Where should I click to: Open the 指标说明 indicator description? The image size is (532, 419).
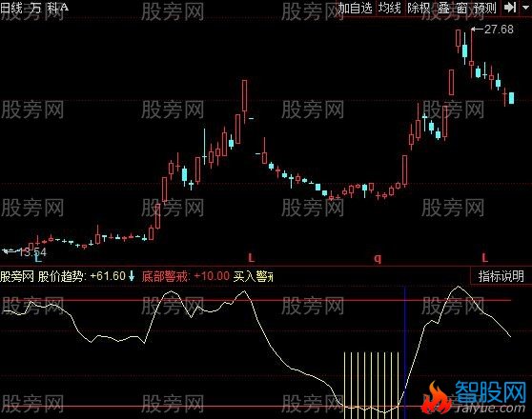[x=501, y=276]
